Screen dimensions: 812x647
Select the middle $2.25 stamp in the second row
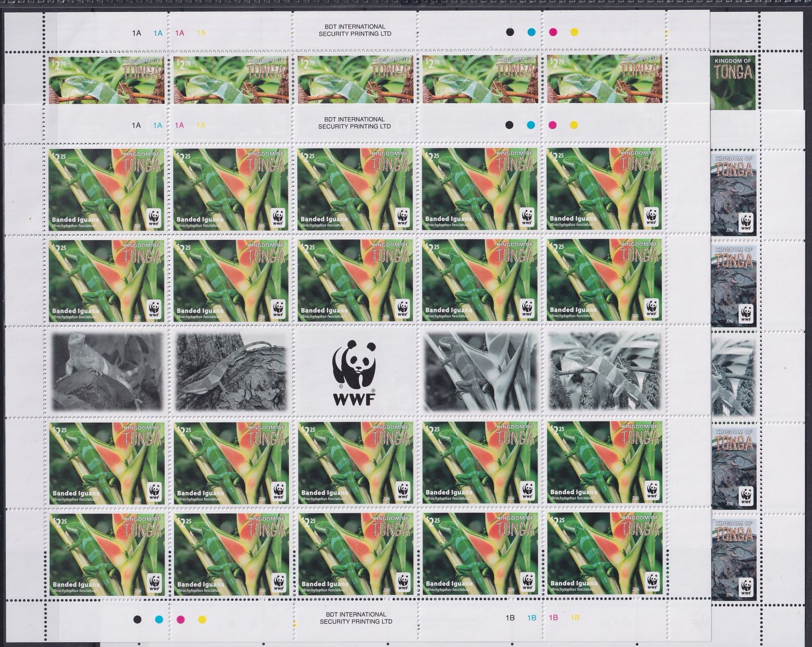tap(356, 280)
